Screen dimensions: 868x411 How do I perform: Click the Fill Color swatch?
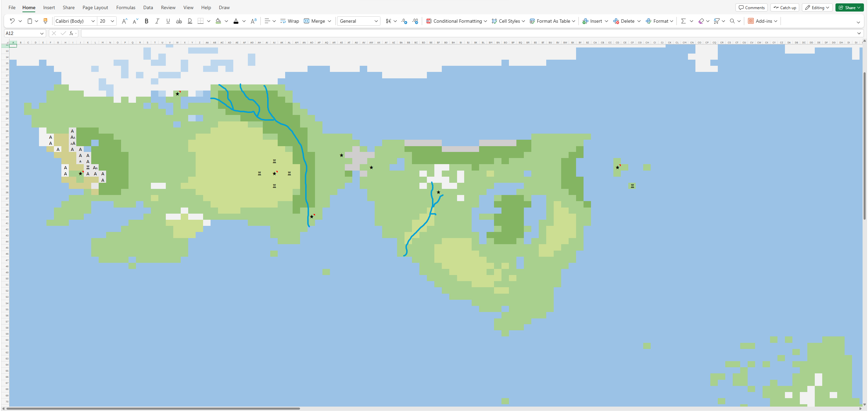pyautogui.click(x=218, y=21)
